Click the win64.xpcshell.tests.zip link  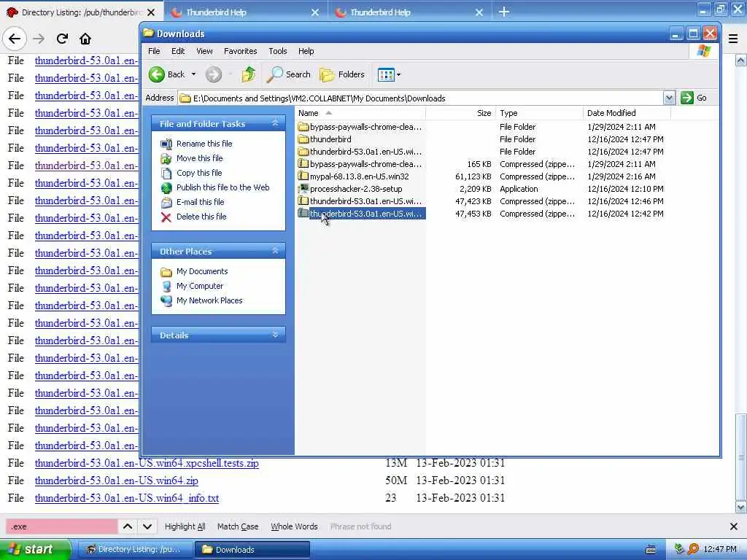point(147,463)
